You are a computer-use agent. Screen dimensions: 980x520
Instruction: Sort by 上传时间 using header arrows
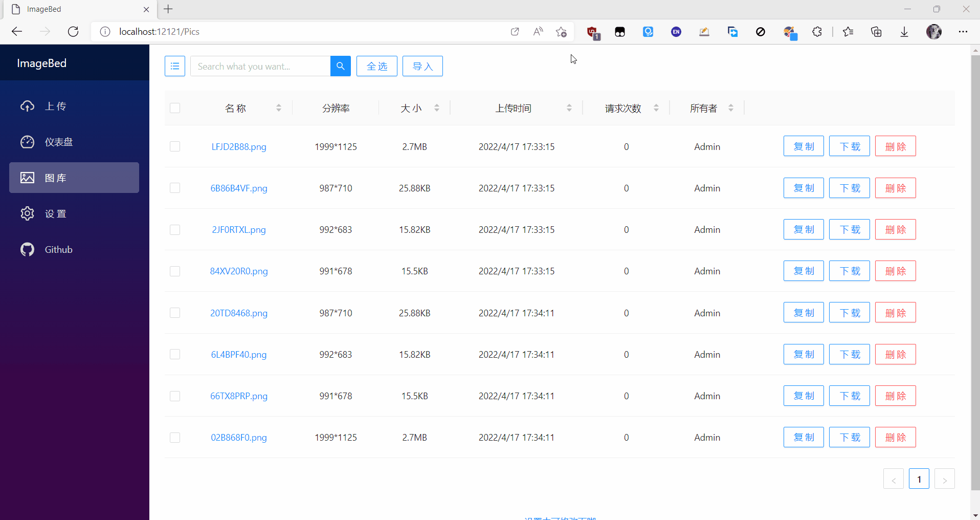point(569,108)
